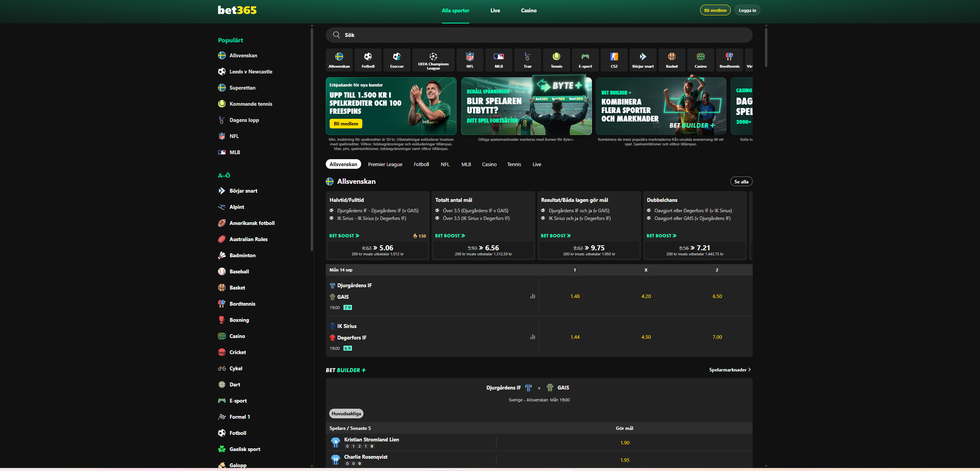
Task: Switch to Casino in top navigation
Action: [528, 11]
